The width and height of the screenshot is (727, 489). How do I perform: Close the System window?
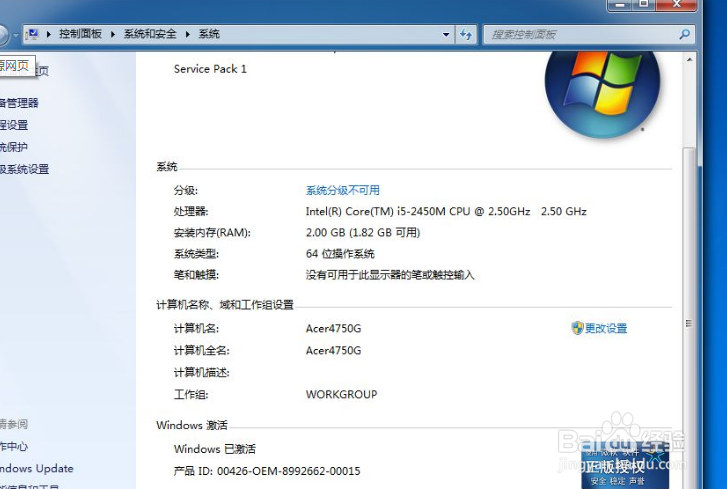(x=676, y=4)
